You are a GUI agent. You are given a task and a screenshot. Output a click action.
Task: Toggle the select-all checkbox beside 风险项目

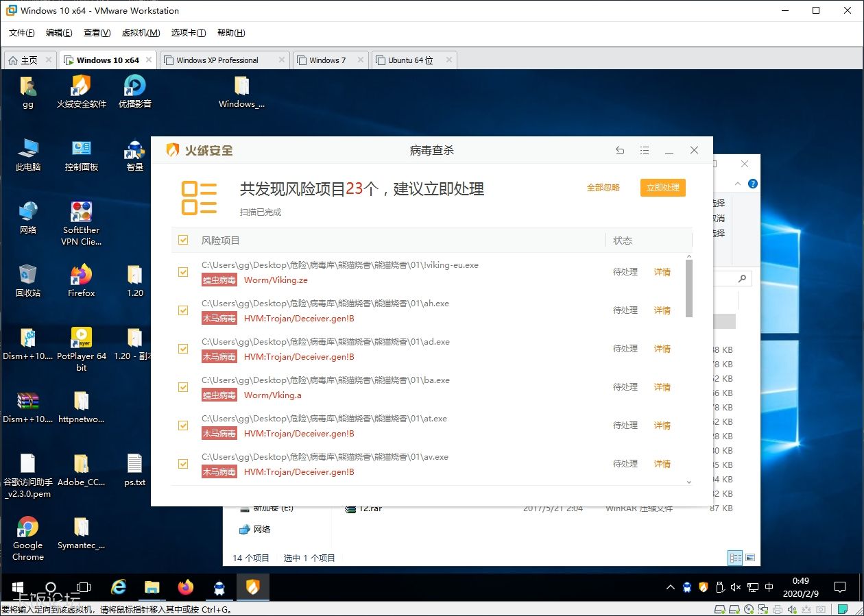pyautogui.click(x=183, y=240)
